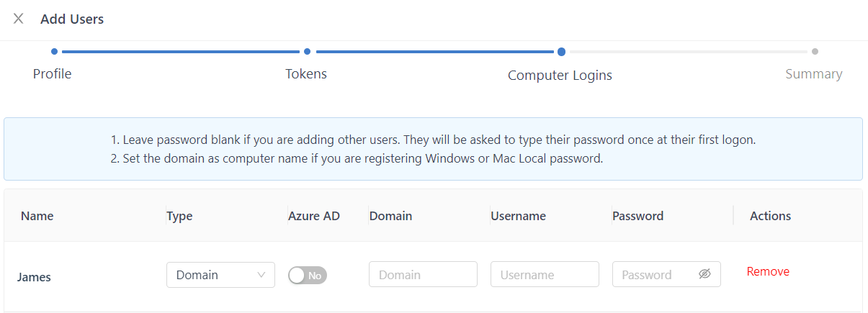Image resolution: width=868 pixels, height=313 pixels.
Task: Go back to the Profile step label
Action: [x=53, y=73]
